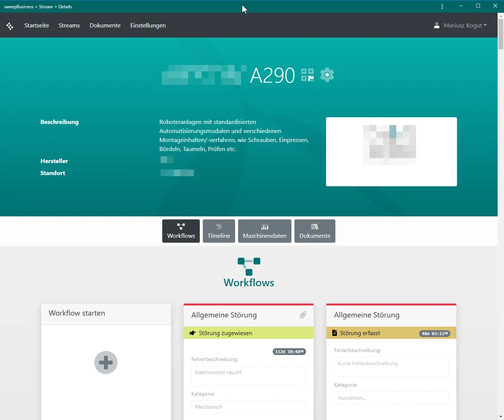The image size is (504, 420).
Task: Open Einstellungen in the top navigation
Action: click(148, 25)
